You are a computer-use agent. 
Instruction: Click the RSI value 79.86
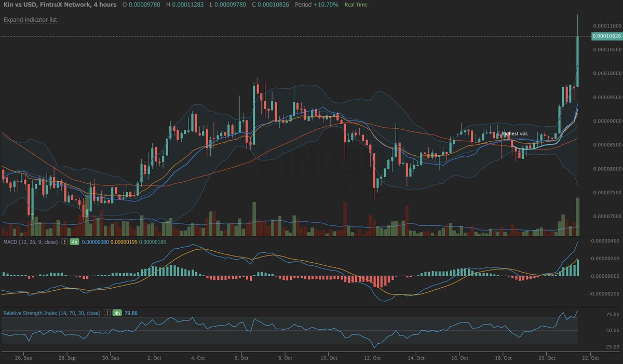pos(130,313)
